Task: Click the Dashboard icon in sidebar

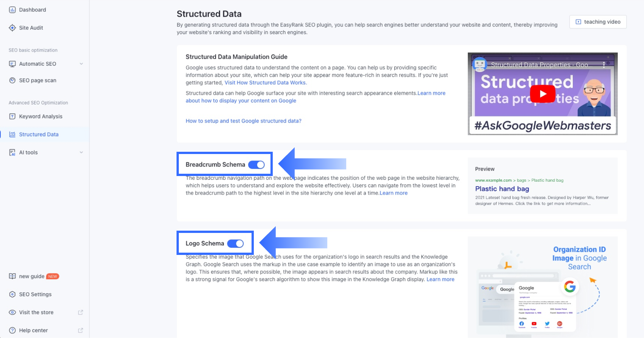Action: 12,10
